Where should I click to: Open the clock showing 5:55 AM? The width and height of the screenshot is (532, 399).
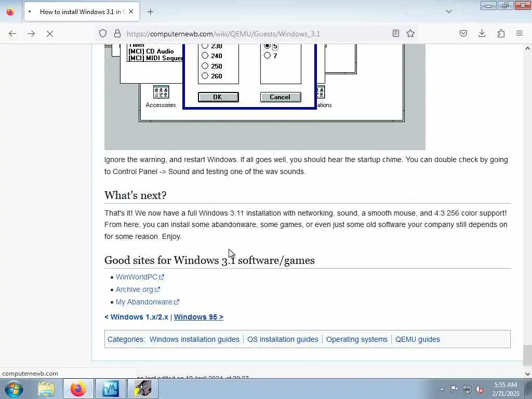tap(506, 389)
